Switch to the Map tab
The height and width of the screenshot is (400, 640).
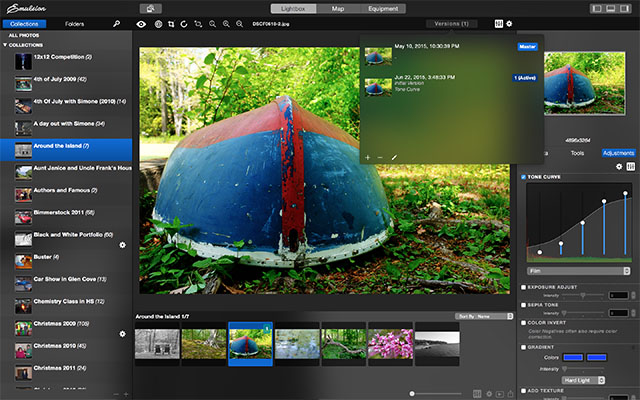[338, 9]
